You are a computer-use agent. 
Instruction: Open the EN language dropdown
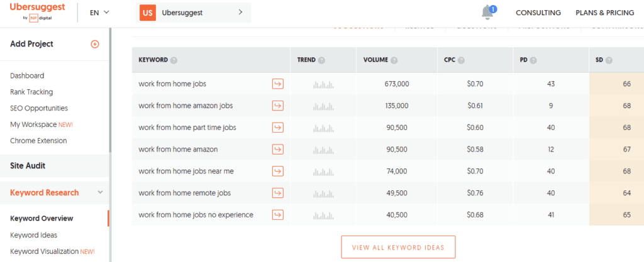[x=99, y=13]
